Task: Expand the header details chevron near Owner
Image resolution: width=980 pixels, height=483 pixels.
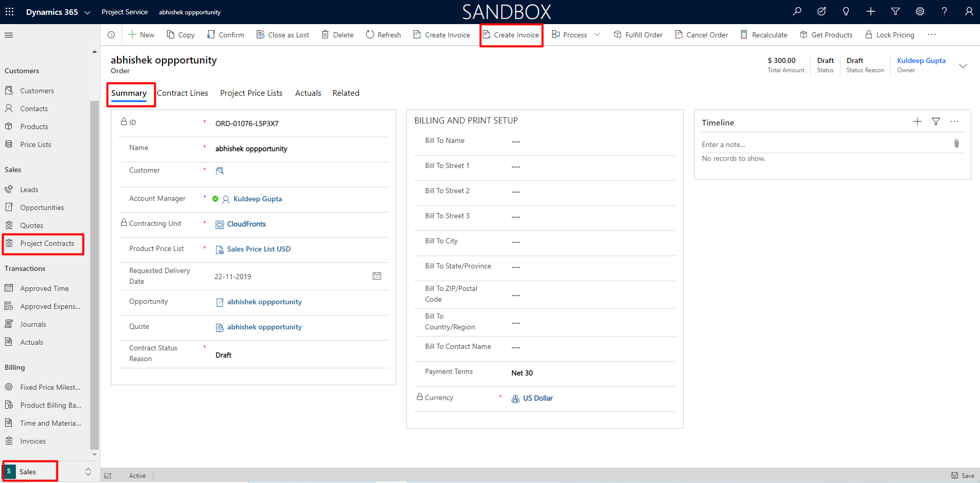Action: (x=963, y=66)
